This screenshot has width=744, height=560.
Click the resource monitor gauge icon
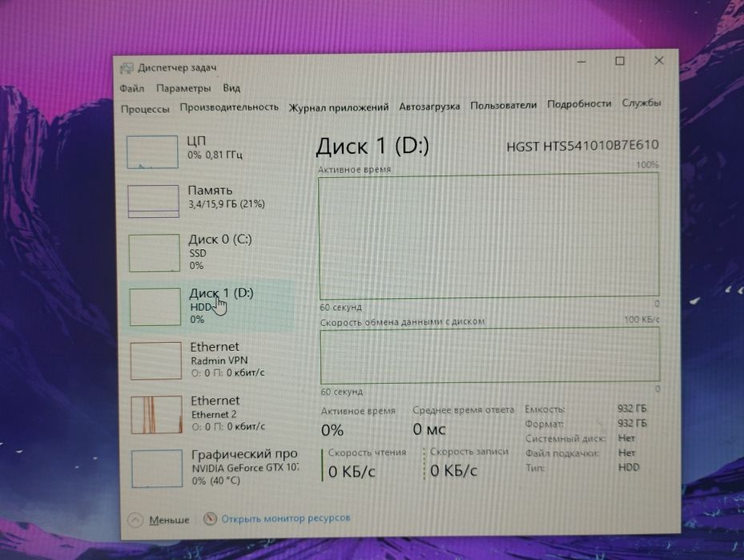click(210, 518)
